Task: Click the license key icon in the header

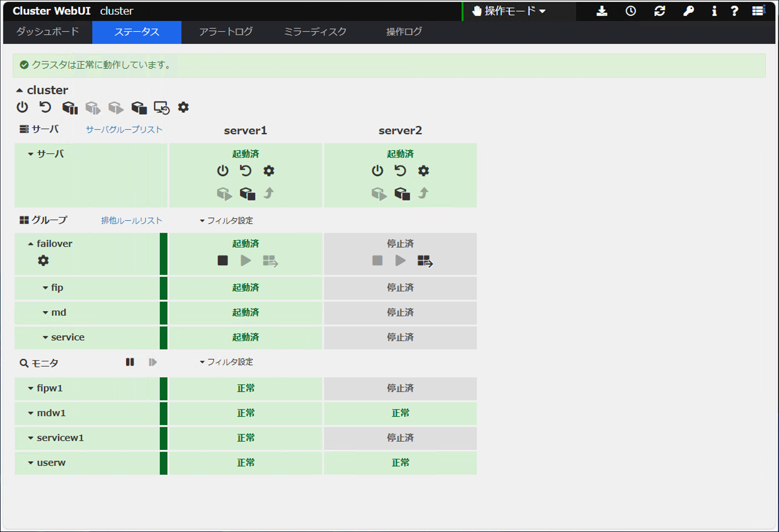Action: point(688,11)
